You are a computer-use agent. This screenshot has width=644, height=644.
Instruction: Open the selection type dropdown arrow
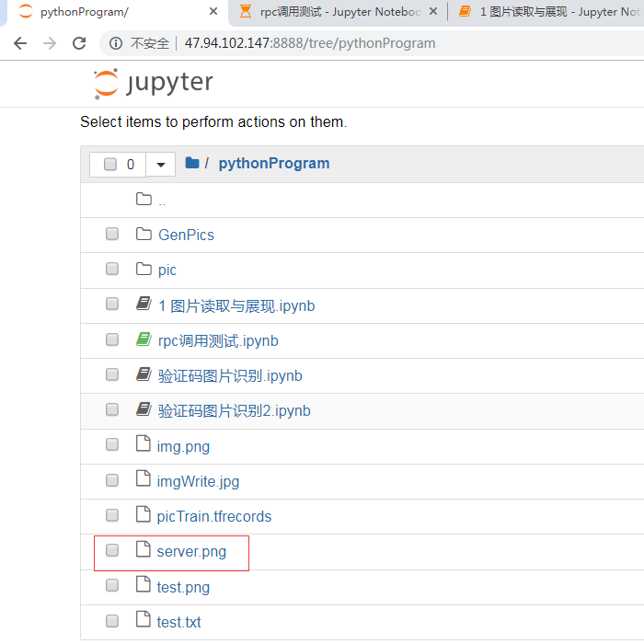coord(161,165)
